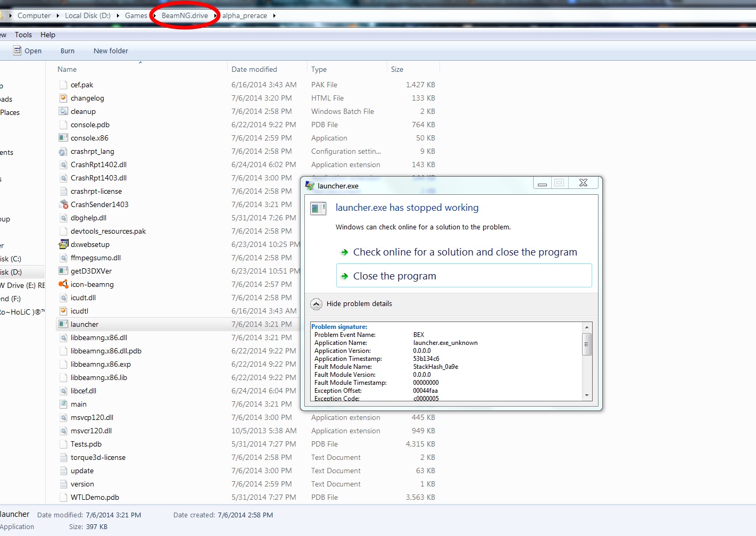756x536 pixels.
Task: Click the CrashSender1403 application icon
Action: (x=63, y=204)
